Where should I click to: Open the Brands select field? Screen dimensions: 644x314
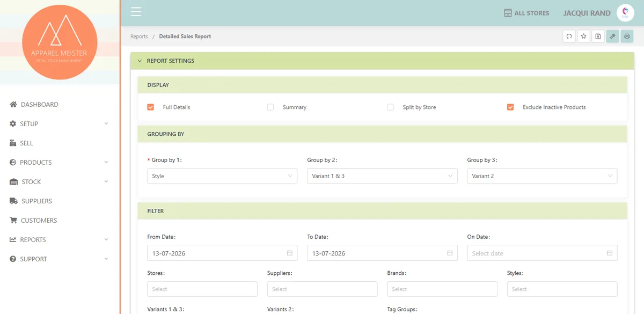(442, 289)
